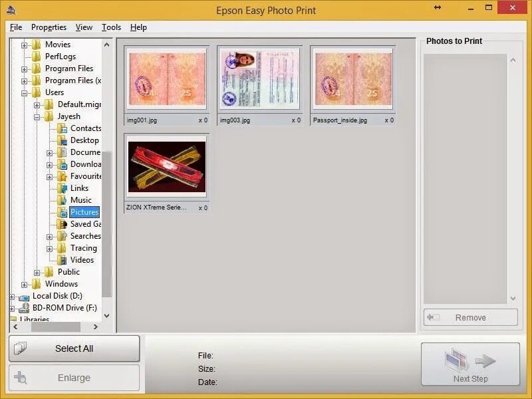Select the Pictures folder icon in the tree
Screen dimensions: 532x399
[x=64, y=211]
